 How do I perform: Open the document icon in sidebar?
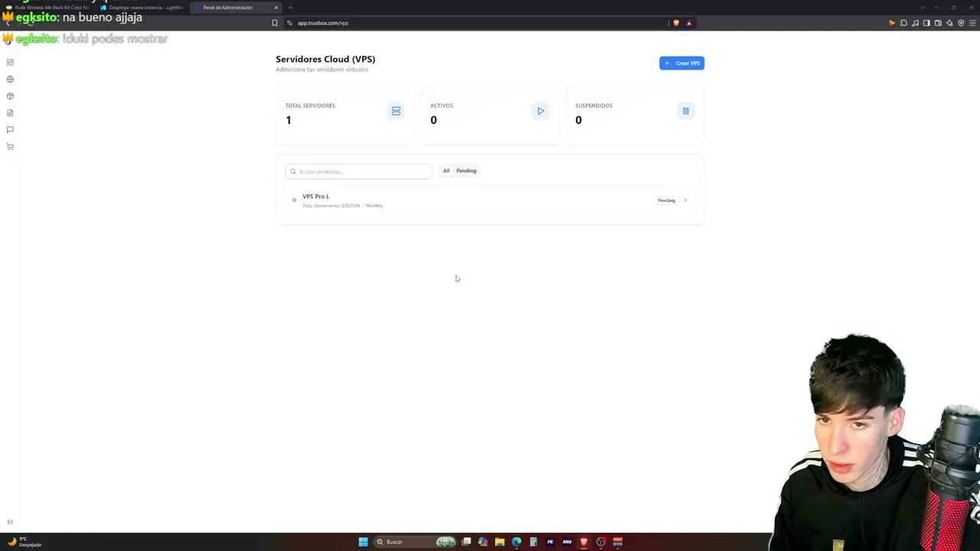[10, 112]
